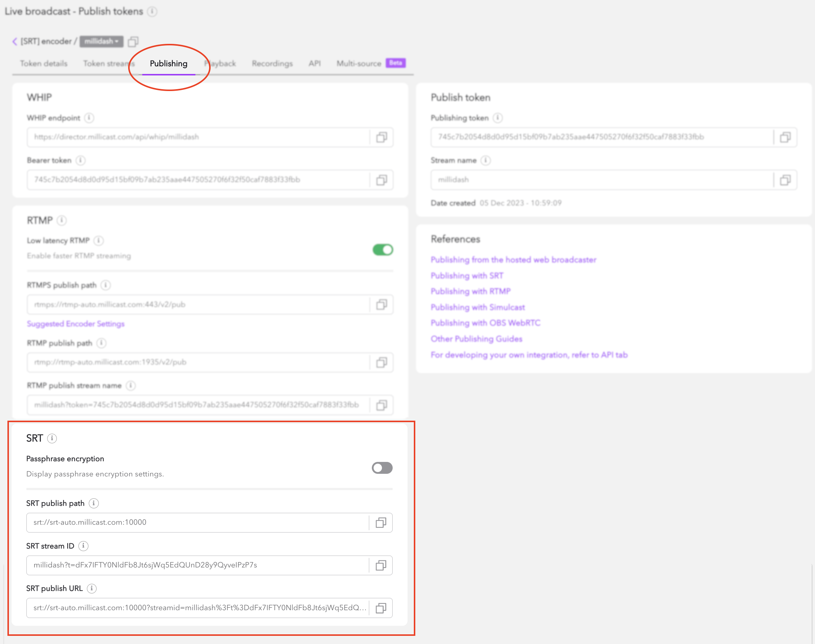Screen dimensions: 815x644
Task: Go back using the [SRT] encoder chevron
Action: 15,41
